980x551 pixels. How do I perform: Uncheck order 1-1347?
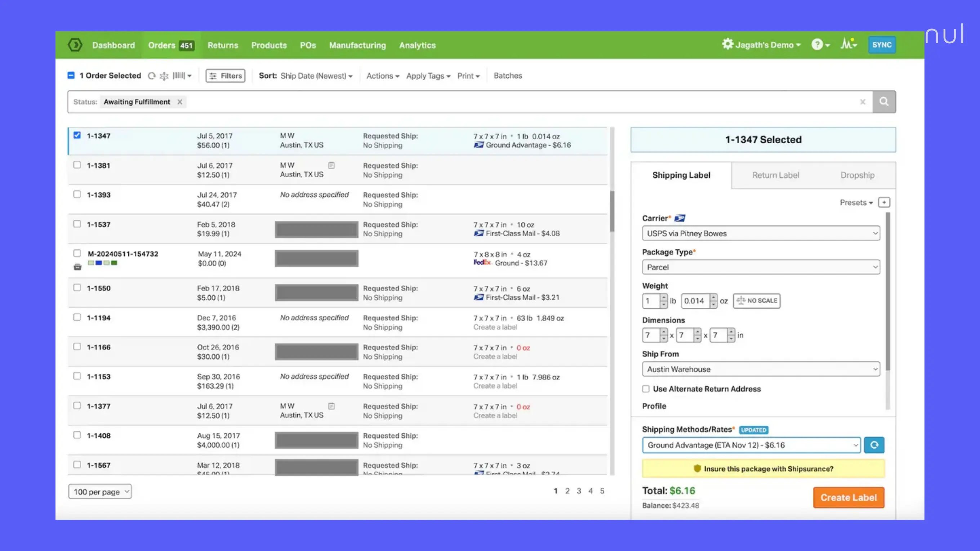77,135
